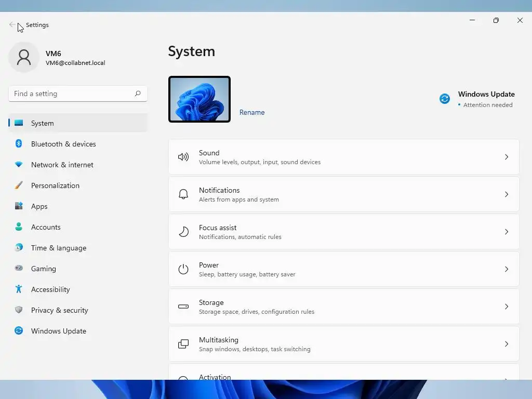Image resolution: width=532 pixels, height=399 pixels.
Task: Click the Windows Update sync icon at top right
Action: pyautogui.click(x=445, y=99)
